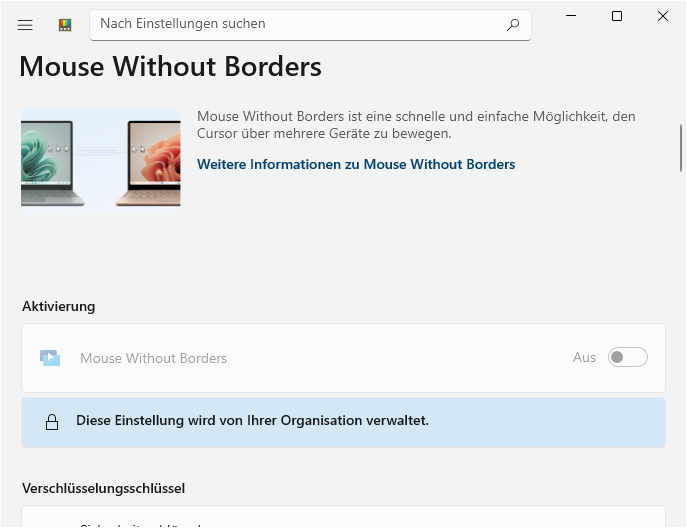Click the 'Aus' toggle state label
The height and width of the screenshot is (528, 687).
(584, 358)
